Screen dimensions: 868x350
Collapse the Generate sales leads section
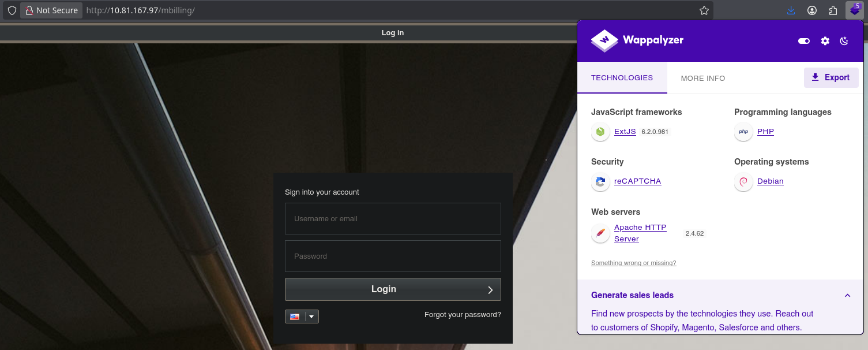click(x=847, y=295)
